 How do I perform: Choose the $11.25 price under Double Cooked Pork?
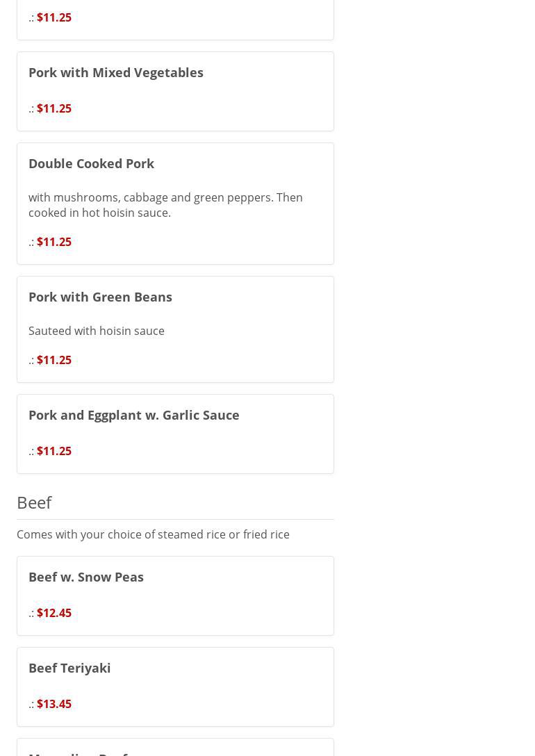pyautogui.click(x=53, y=242)
